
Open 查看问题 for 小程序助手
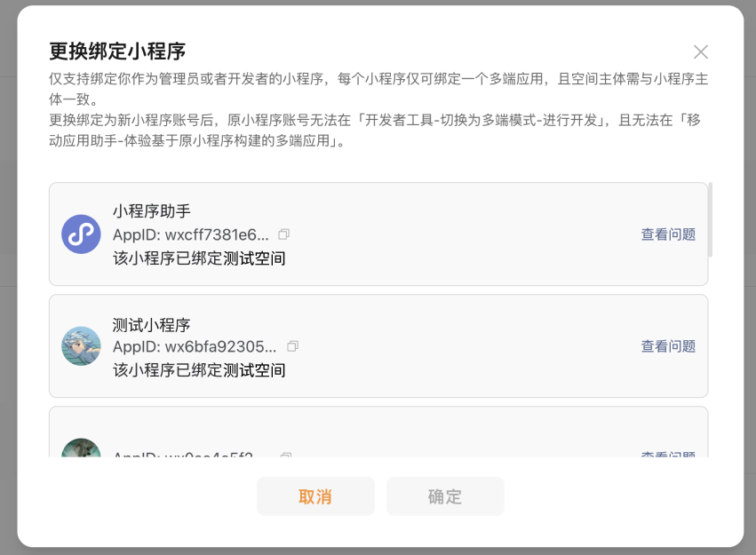668,234
